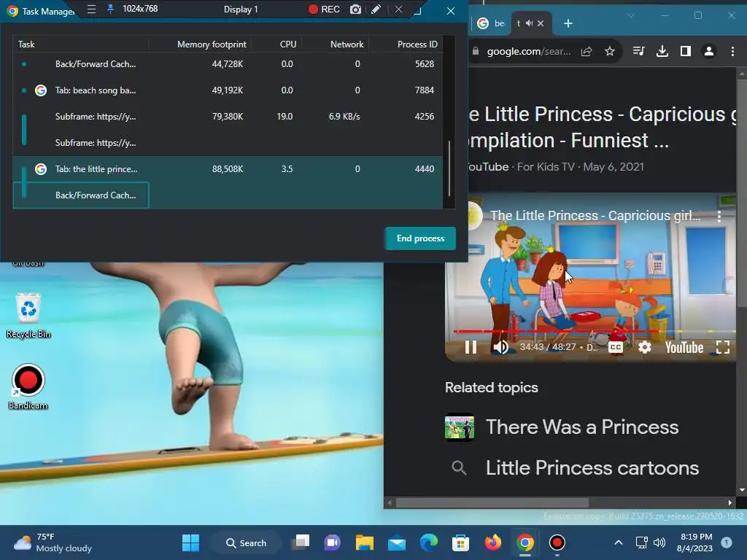This screenshot has width=747, height=560.
Task: Click the pencil drawing tool icon
Action: coord(376,9)
